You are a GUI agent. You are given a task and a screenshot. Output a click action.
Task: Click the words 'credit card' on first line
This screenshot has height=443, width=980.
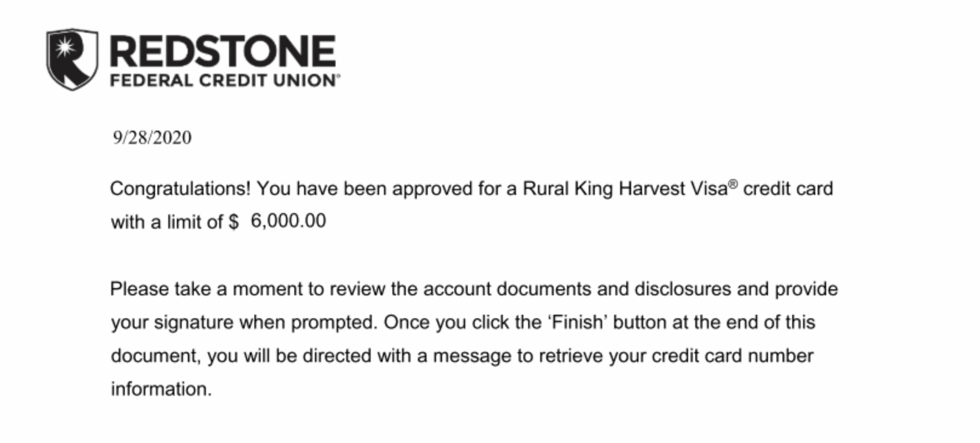pyautogui.click(x=788, y=189)
